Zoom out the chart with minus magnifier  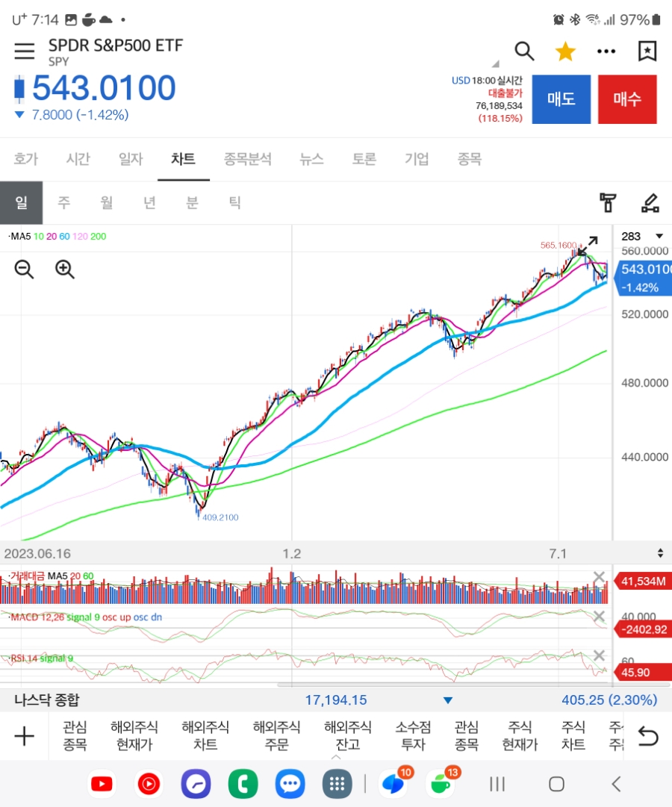tap(24, 269)
